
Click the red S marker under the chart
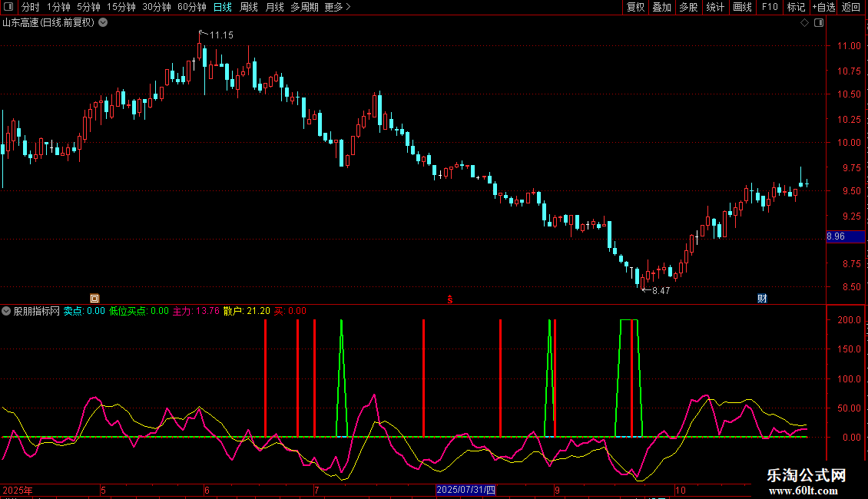click(450, 299)
